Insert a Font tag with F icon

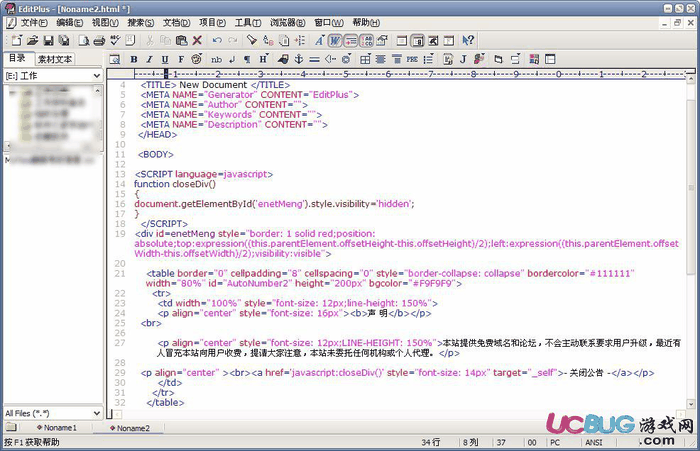pos(181,59)
